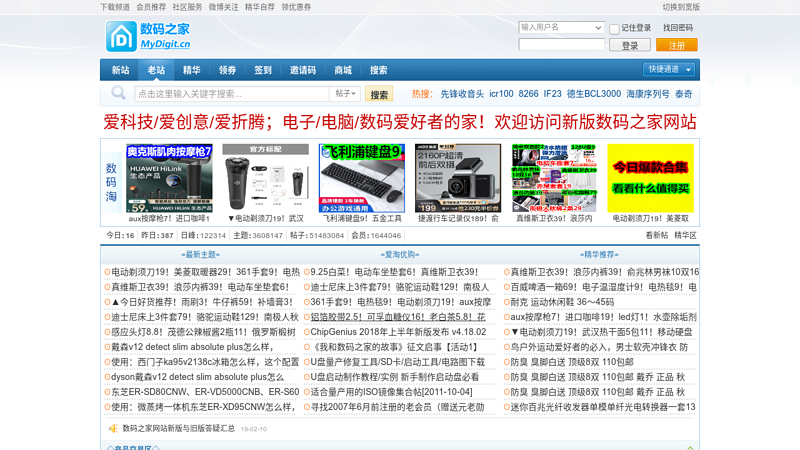Open post 戴森v12 detect slim absolute plus怎么样
Viewport: 800px width, 450px height.
point(192,347)
